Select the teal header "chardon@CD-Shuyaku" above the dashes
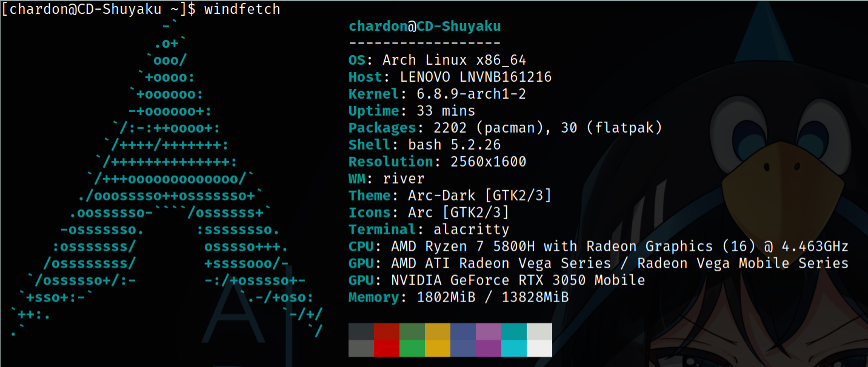 [x=425, y=27]
